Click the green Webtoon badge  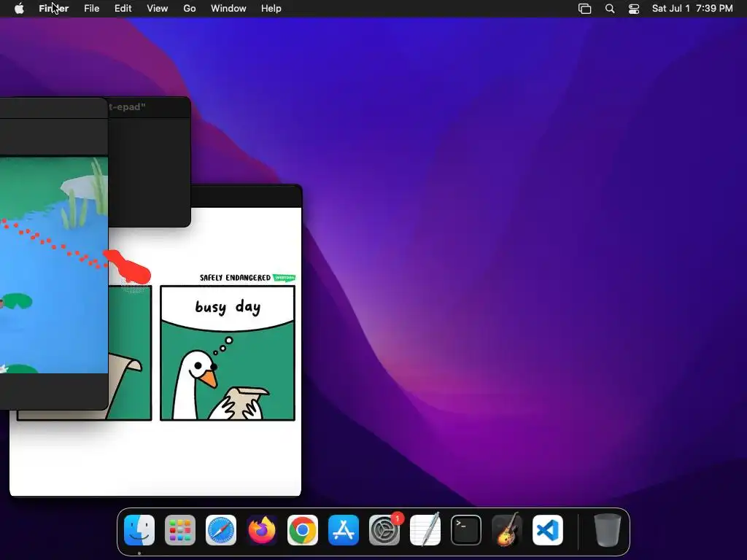[x=285, y=278]
